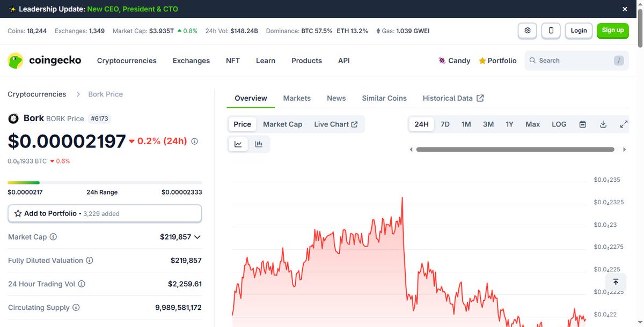This screenshot has width=644, height=327.
Task: Click the #6173 rank badge
Action: [100, 118]
